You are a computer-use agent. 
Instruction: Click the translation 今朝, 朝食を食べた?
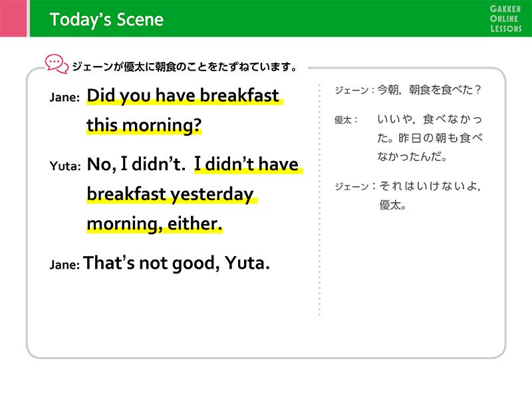coord(429,90)
